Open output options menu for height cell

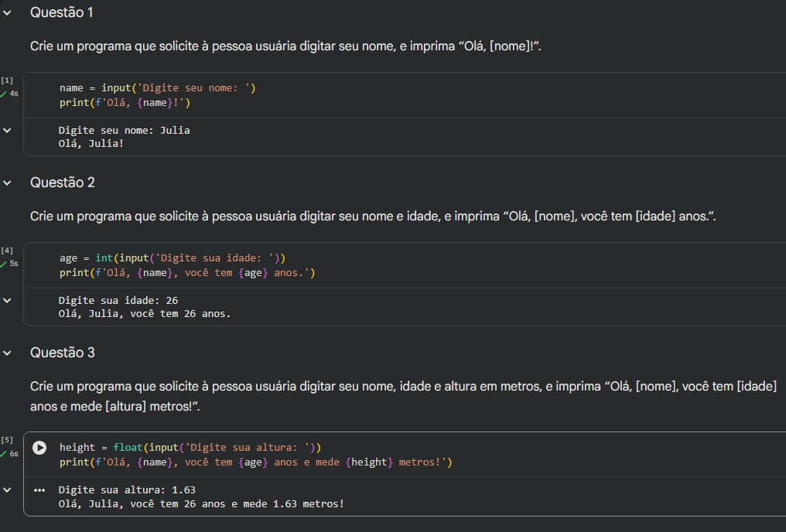click(x=39, y=490)
